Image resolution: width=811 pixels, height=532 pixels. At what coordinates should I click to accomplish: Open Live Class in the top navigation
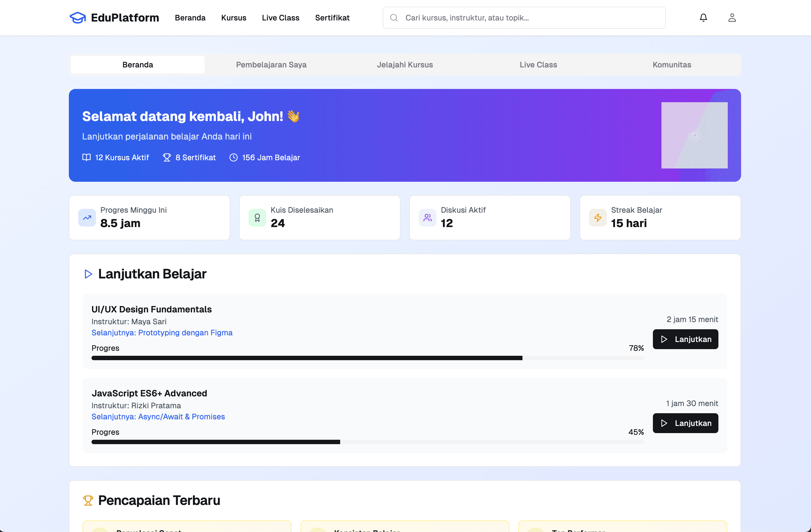281,18
